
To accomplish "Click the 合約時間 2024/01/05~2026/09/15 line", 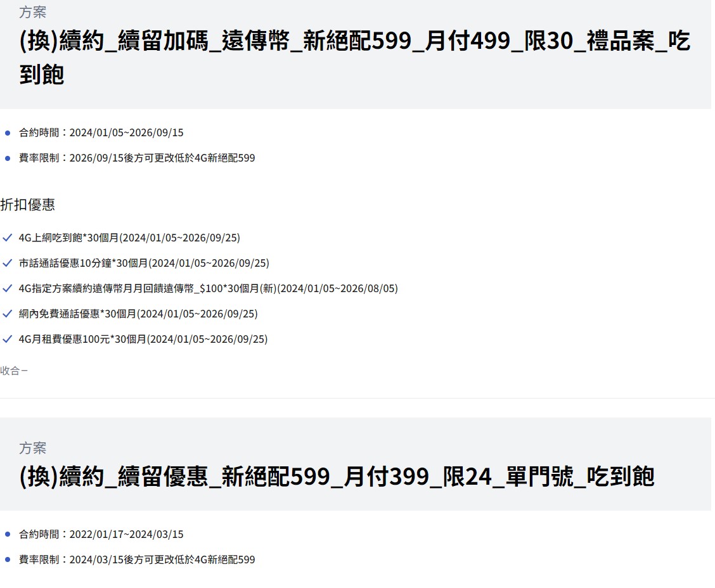I will click(101, 133).
